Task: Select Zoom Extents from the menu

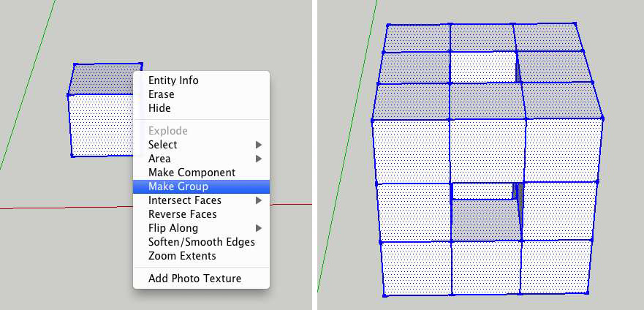Action: 201,256
